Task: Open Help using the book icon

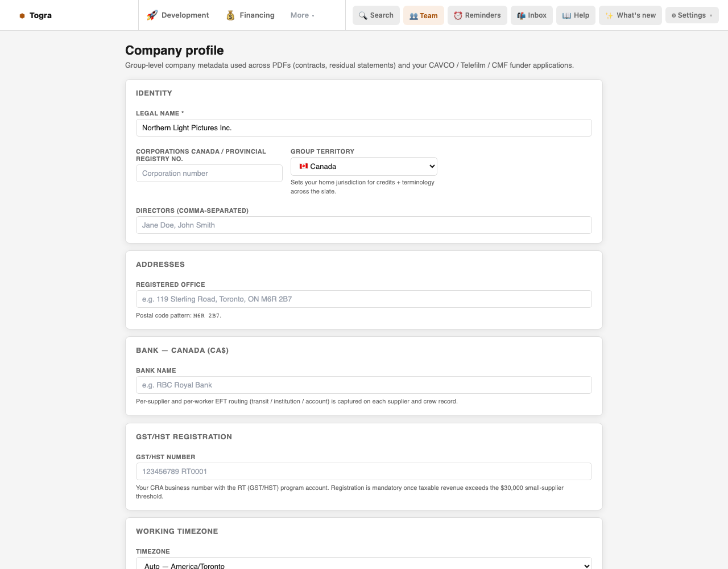Action: point(566,15)
